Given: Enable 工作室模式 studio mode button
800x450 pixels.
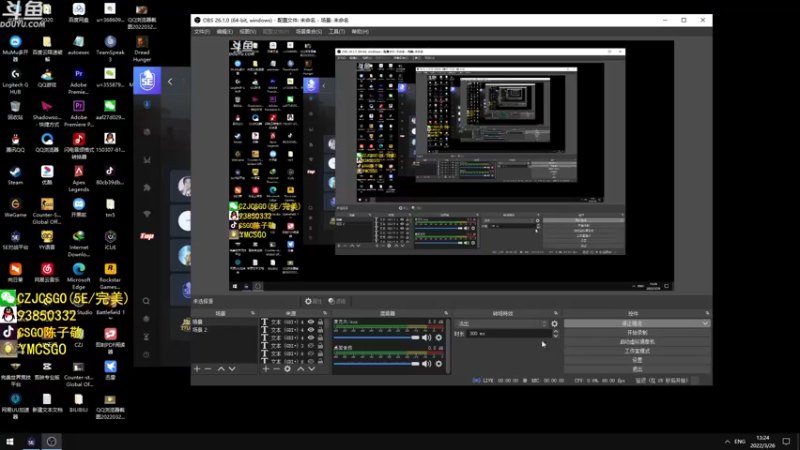Looking at the screenshot, I should click(x=637, y=351).
